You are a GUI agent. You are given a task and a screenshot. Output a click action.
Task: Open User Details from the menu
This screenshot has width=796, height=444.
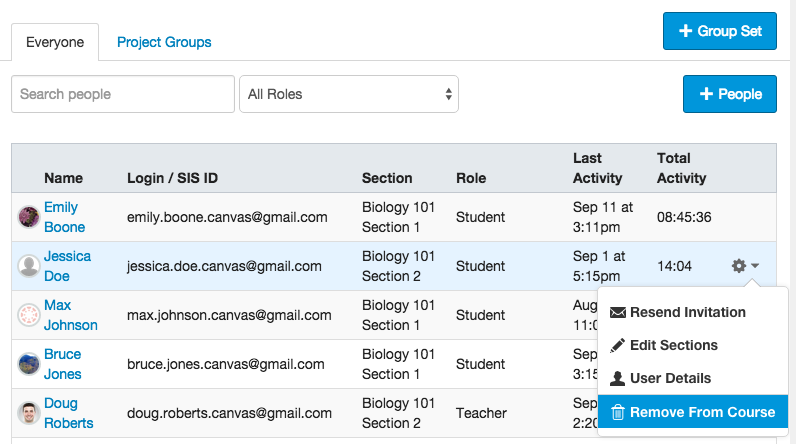tap(660, 378)
